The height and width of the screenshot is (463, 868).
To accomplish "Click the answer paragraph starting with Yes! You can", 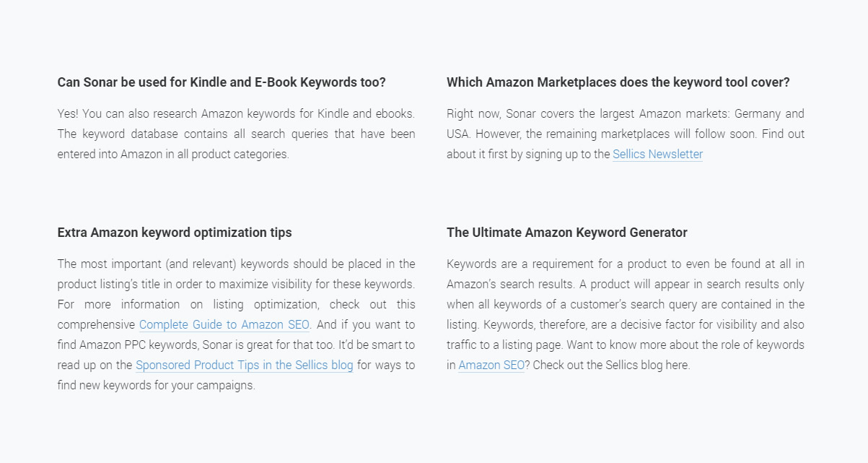I will (x=237, y=134).
